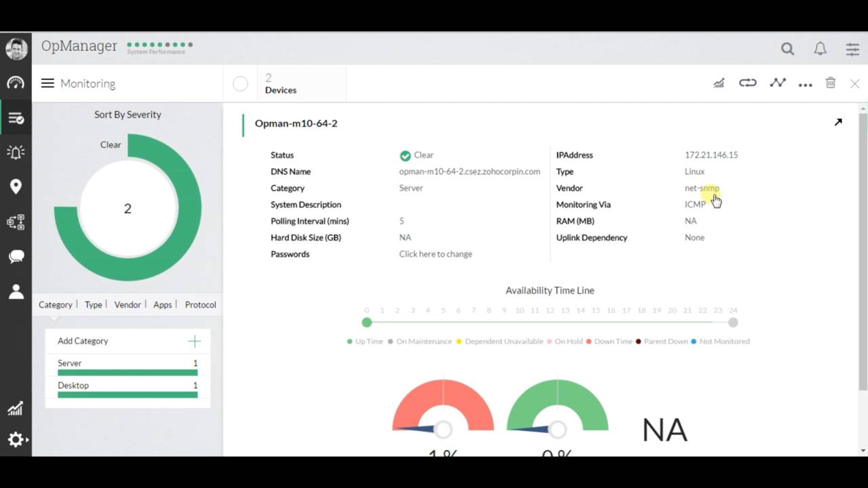The image size is (868, 488).
Task: Open the maps location pin icon
Action: [16, 186]
